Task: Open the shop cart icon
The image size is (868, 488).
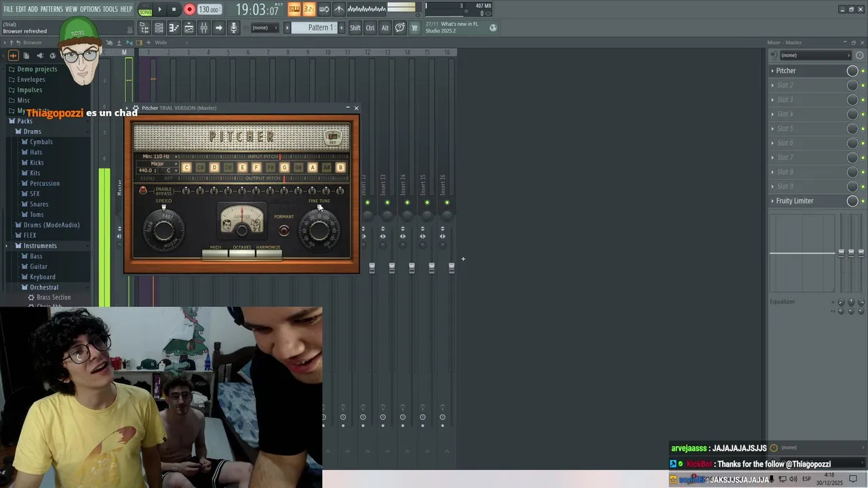Action: pos(414,28)
